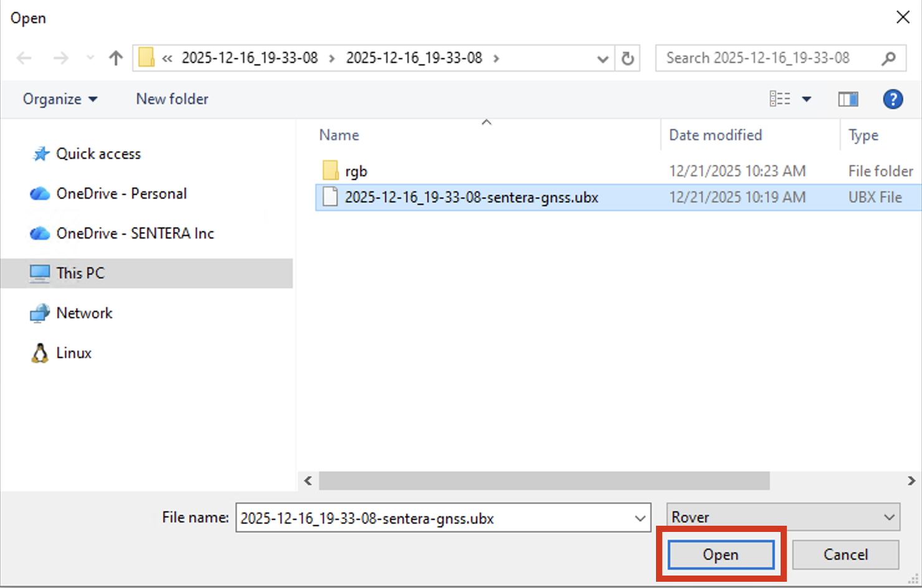This screenshot has width=922, height=588.
Task: Expand the File name combo box list
Action: 640,518
